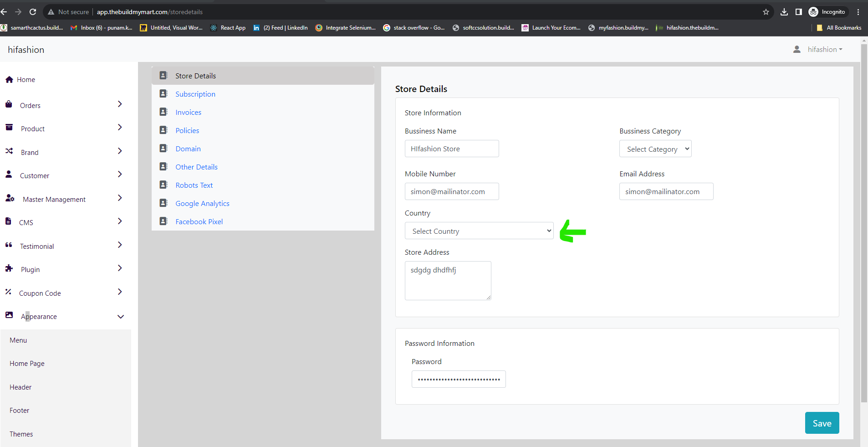Click the icon beside Robots Text

163,185
